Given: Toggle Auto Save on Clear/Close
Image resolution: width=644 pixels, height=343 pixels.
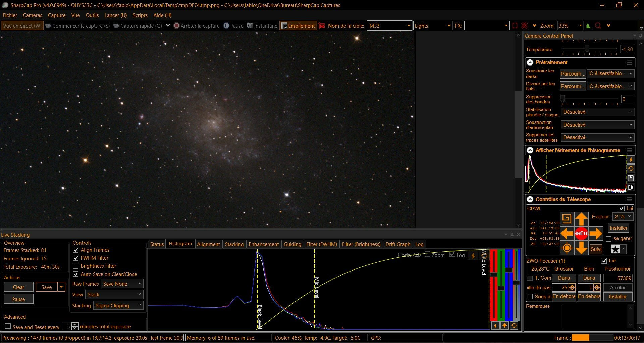Looking at the screenshot, I should [x=76, y=274].
